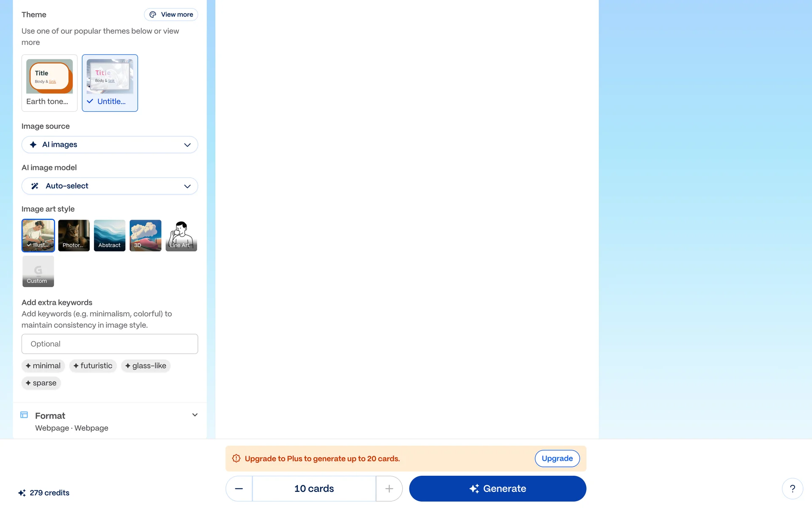The height and width of the screenshot is (508, 812).
Task: Open the Image source dropdown
Action: [110, 145]
